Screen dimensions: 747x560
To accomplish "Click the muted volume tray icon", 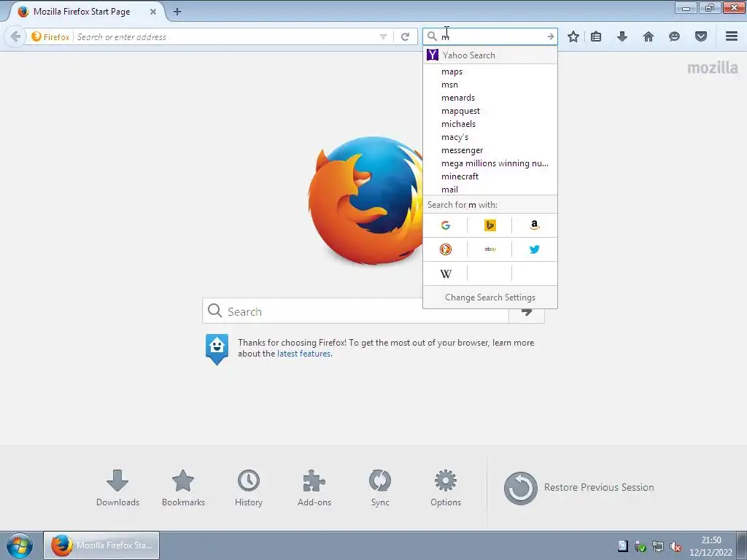I will pos(676,547).
